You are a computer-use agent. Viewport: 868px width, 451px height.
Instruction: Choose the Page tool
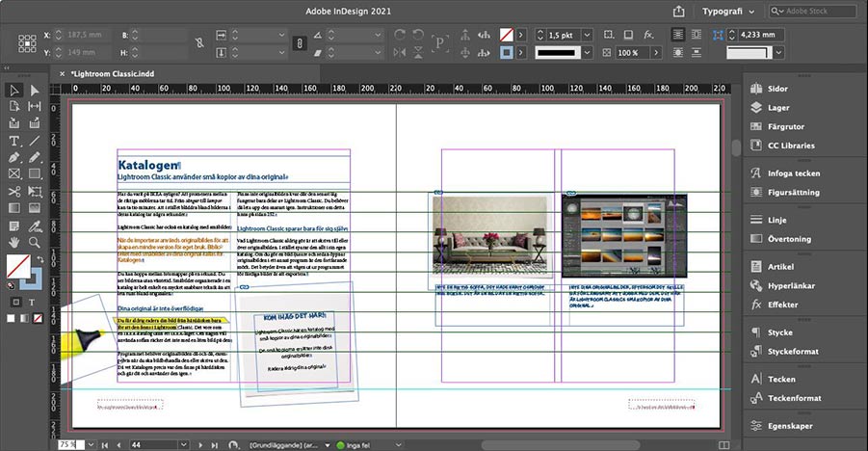coord(14,106)
